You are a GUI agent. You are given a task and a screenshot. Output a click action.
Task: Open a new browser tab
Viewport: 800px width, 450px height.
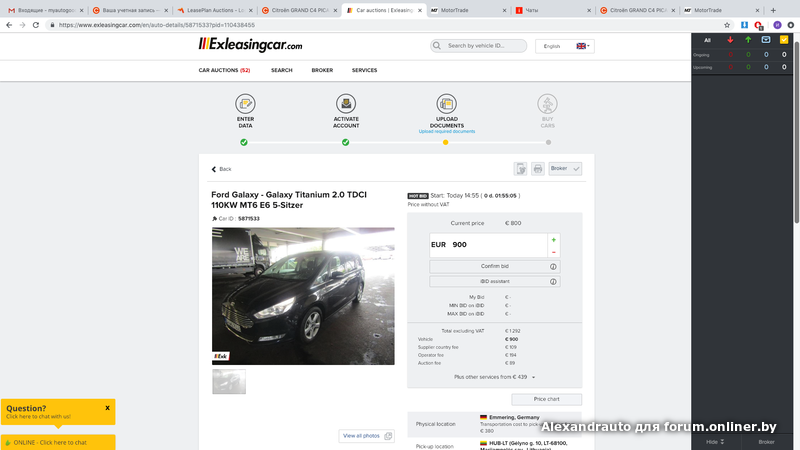[773, 10]
